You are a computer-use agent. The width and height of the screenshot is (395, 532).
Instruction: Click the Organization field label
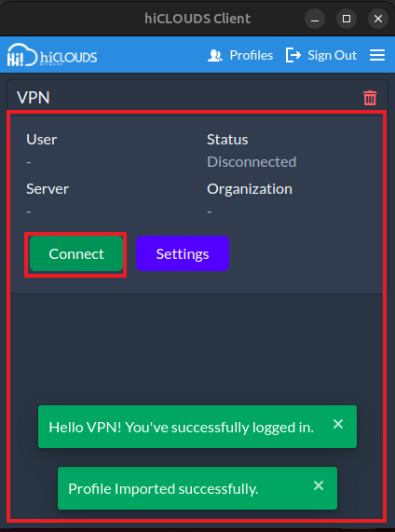pos(250,188)
